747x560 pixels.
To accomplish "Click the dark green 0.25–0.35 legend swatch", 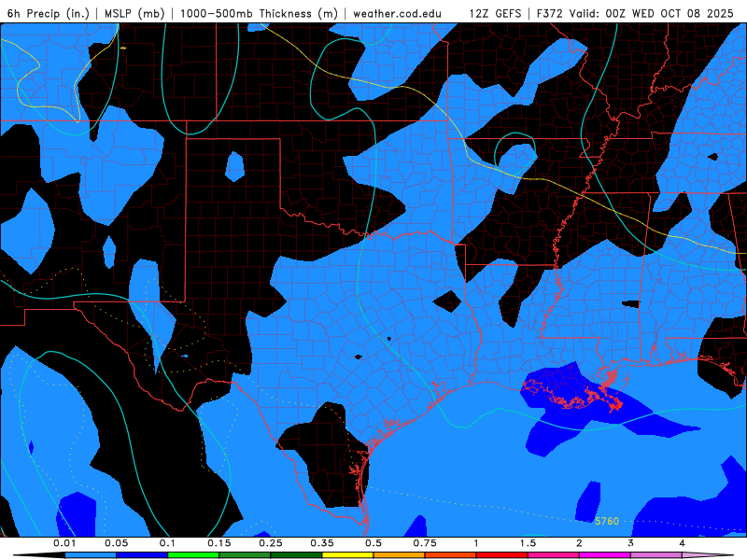I will pos(296,555).
